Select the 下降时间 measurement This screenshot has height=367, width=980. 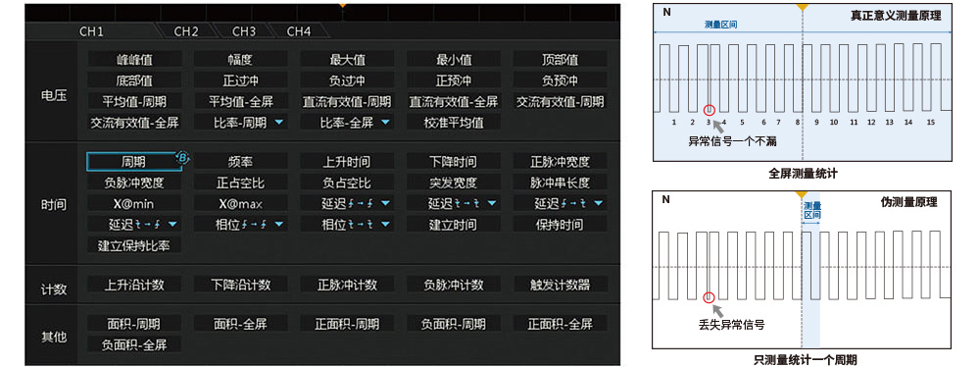[454, 162]
